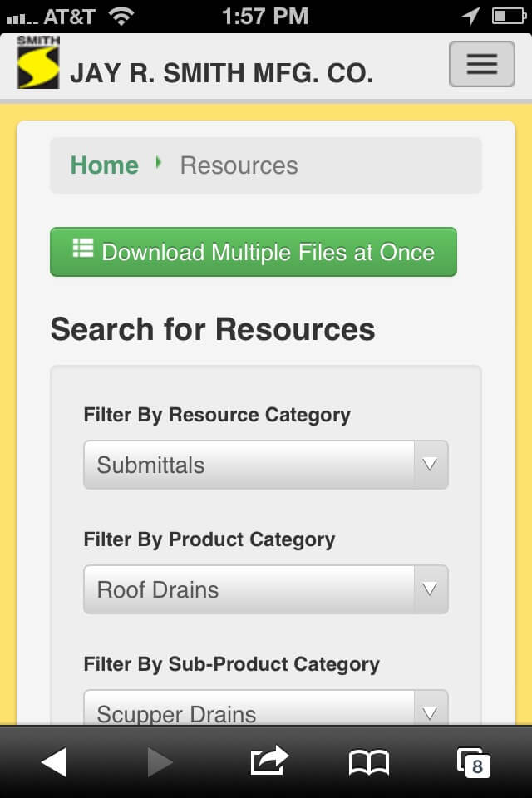This screenshot has height=798, width=532.
Task: Open the Product Category dropdown showing Roof Drains
Action: (249, 589)
